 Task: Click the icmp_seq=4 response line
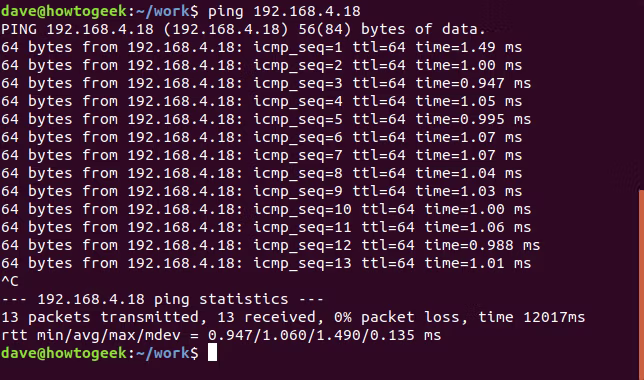(x=262, y=101)
